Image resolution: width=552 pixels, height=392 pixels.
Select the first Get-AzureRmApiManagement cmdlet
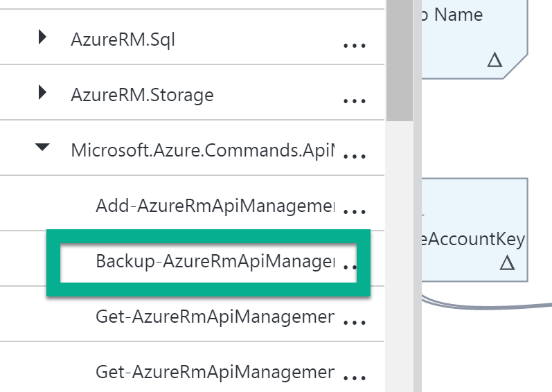[x=215, y=317]
